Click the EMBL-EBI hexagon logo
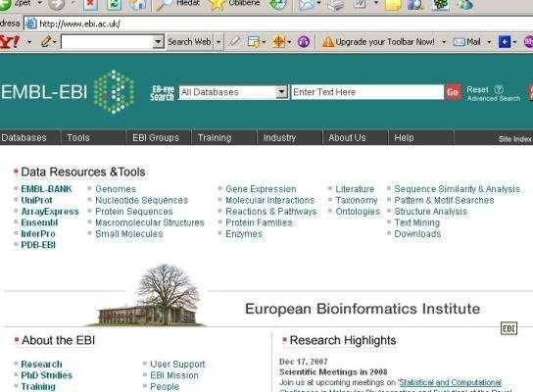Screen dimensions: 533x392 tap(115, 91)
